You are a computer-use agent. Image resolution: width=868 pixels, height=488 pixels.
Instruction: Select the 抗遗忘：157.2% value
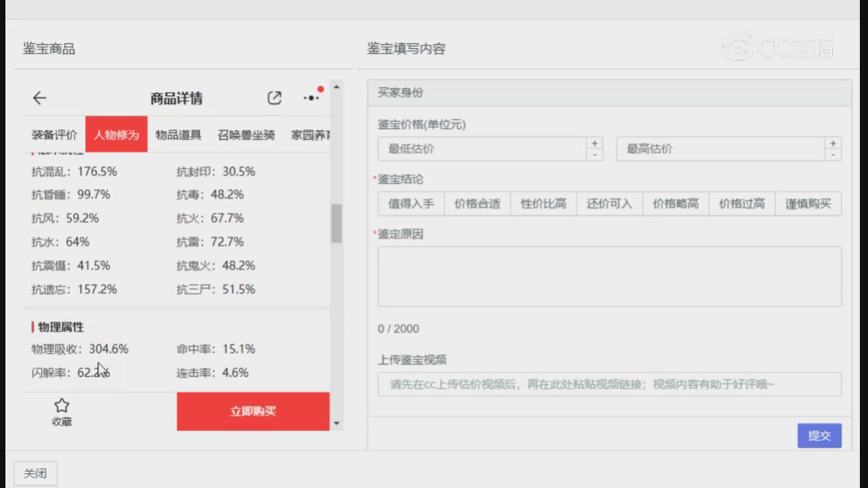pyautogui.click(x=74, y=289)
